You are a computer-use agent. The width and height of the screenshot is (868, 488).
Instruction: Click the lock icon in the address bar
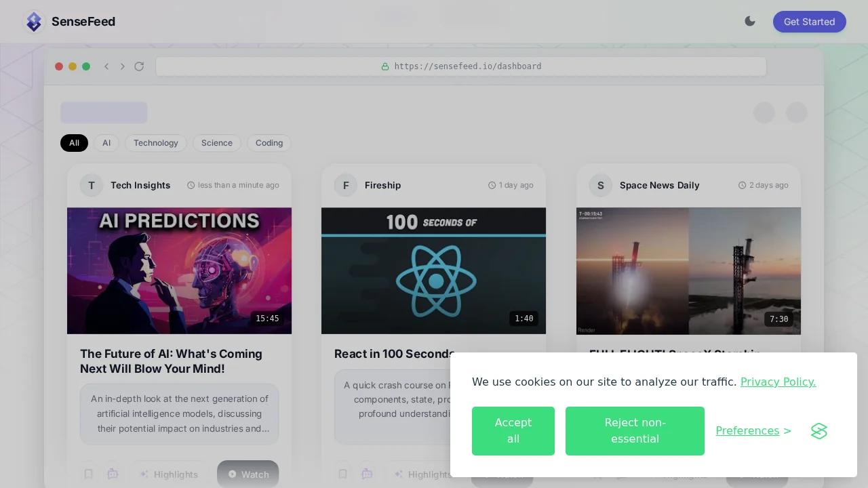pyautogui.click(x=385, y=66)
